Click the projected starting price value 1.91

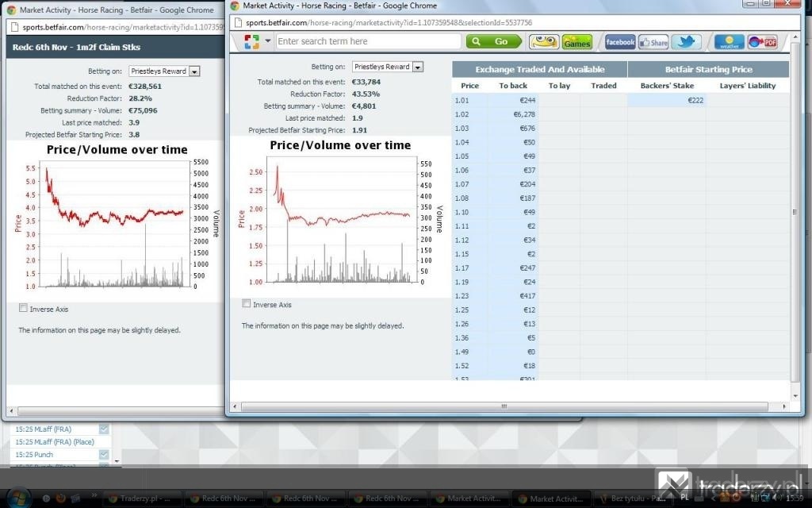pyautogui.click(x=359, y=130)
